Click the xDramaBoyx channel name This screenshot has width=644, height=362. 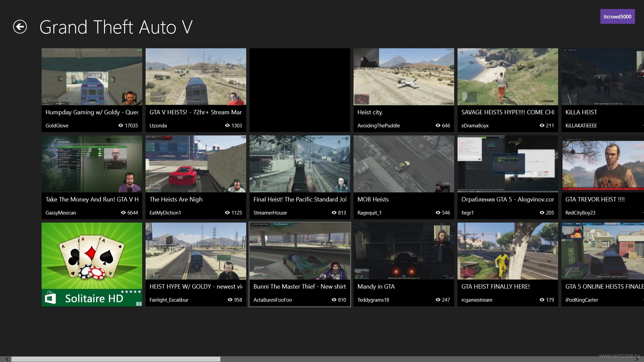[x=475, y=126]
